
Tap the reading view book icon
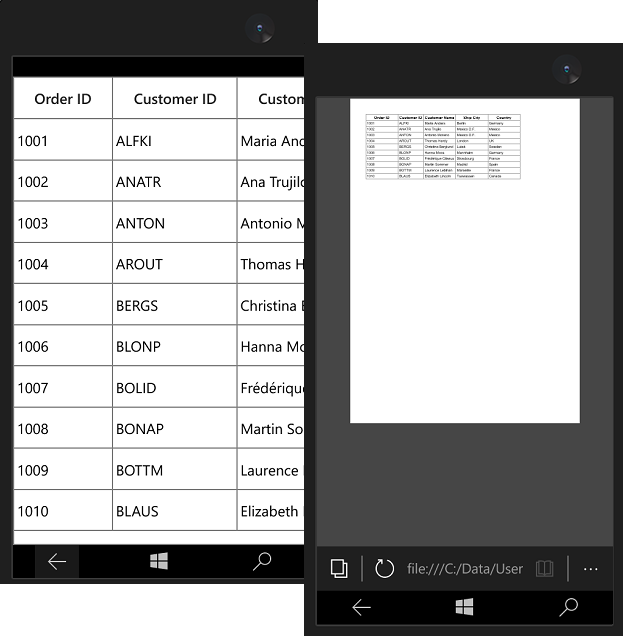(544, 569)
